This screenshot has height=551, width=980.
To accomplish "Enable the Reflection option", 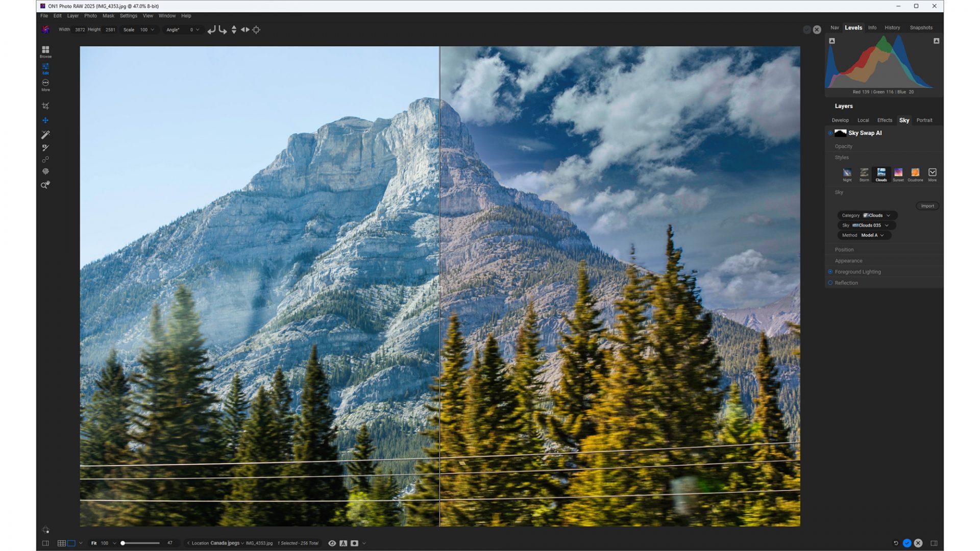I will tap(830, 283).
